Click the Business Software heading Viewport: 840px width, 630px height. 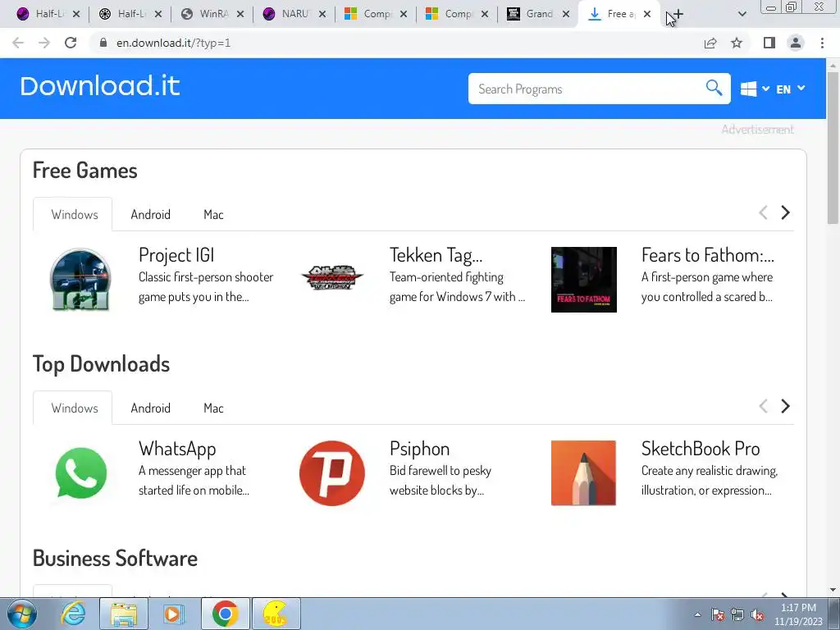[115, 558]
